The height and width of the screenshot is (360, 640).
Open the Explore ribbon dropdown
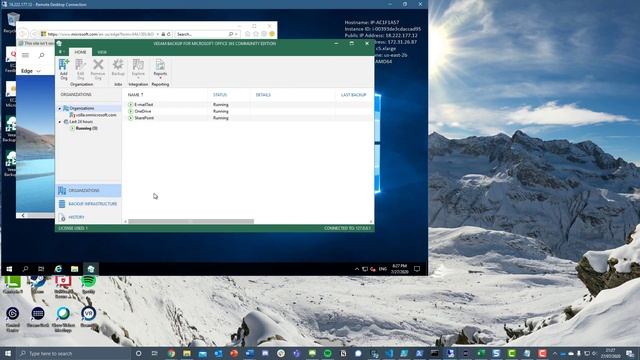coord(138,69)
